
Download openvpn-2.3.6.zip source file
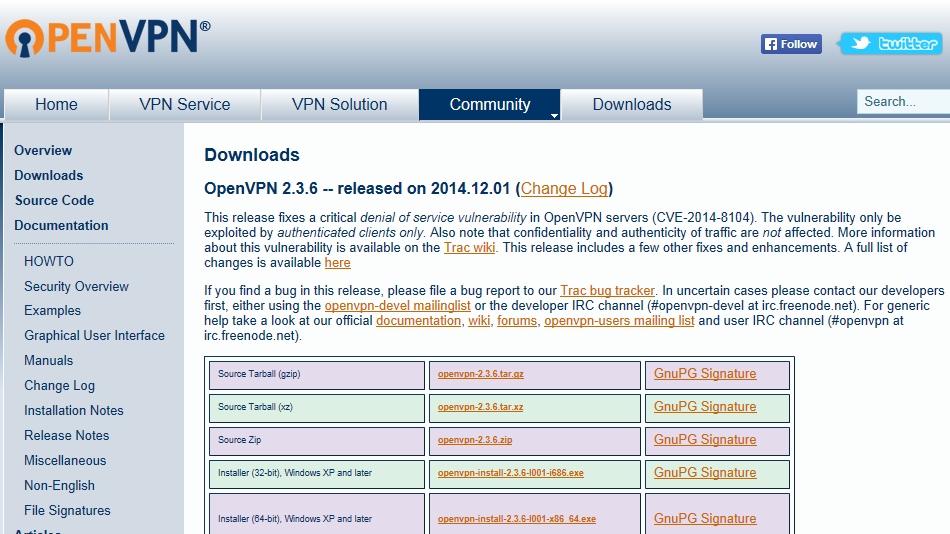point(474,440)
